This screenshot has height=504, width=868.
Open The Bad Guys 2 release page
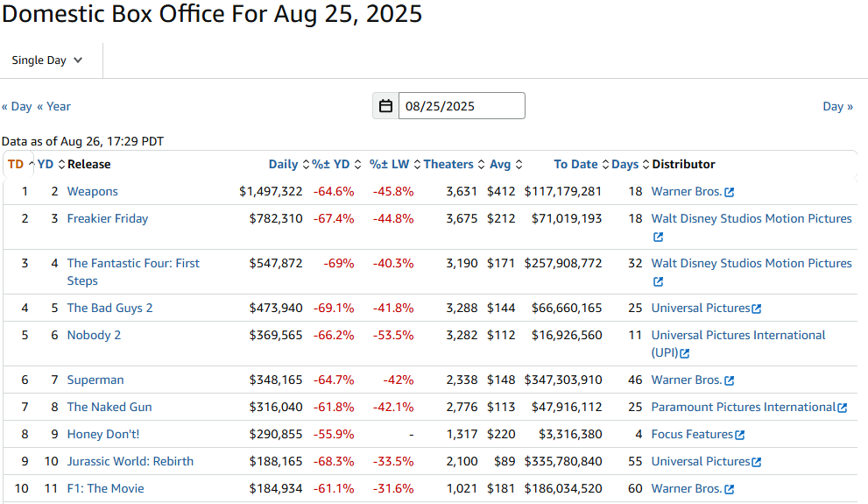click(x=109, y=308)
